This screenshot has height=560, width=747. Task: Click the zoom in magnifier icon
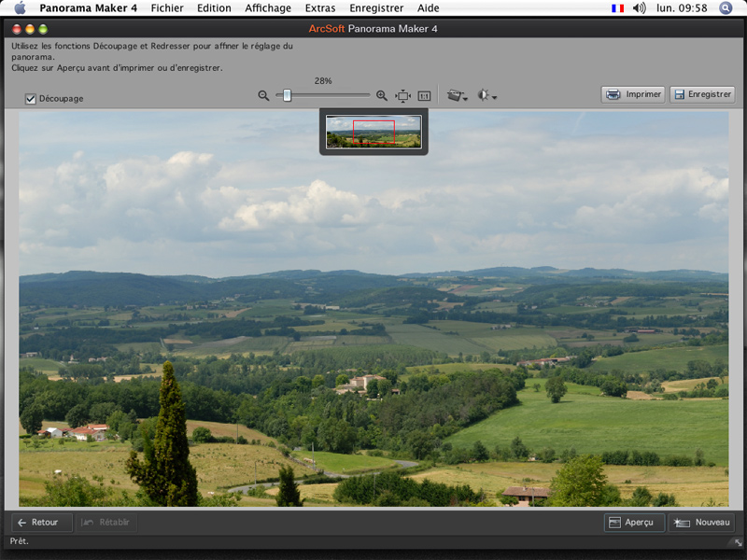click(x=382, y=96)
